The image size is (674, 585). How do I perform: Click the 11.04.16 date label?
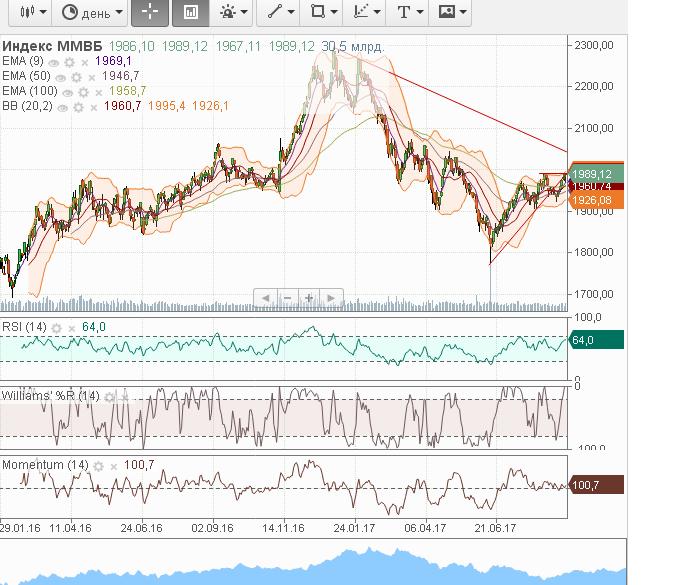pos(70,528)
